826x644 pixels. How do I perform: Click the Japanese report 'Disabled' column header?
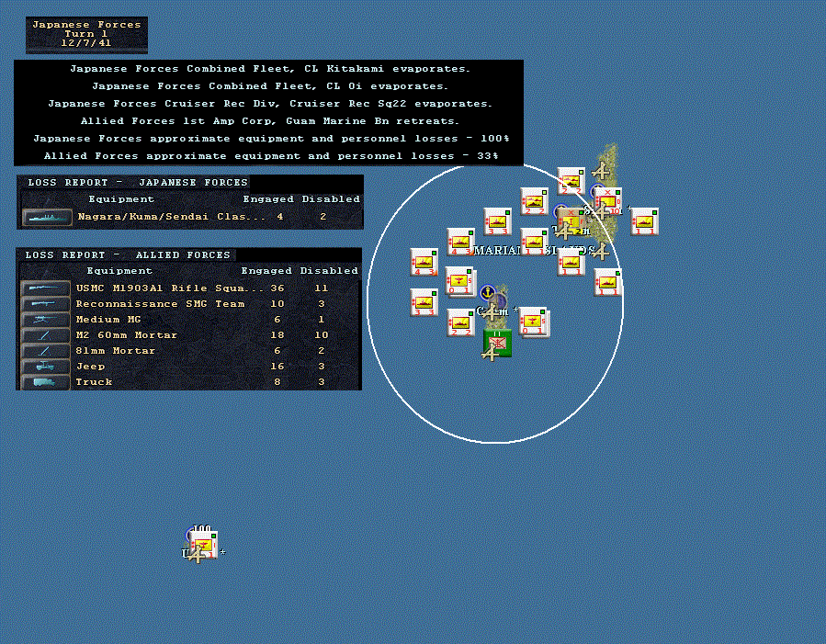[331, 199]
